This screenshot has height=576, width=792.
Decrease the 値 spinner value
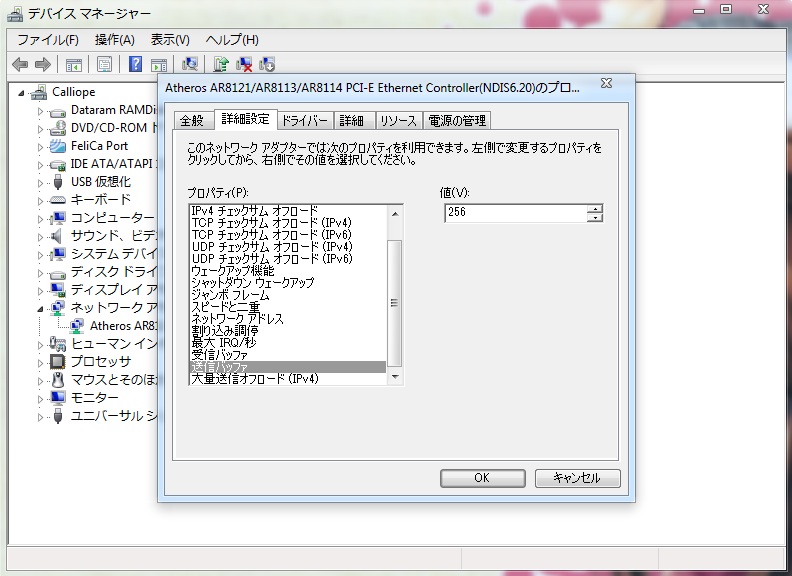pos(596,217)
